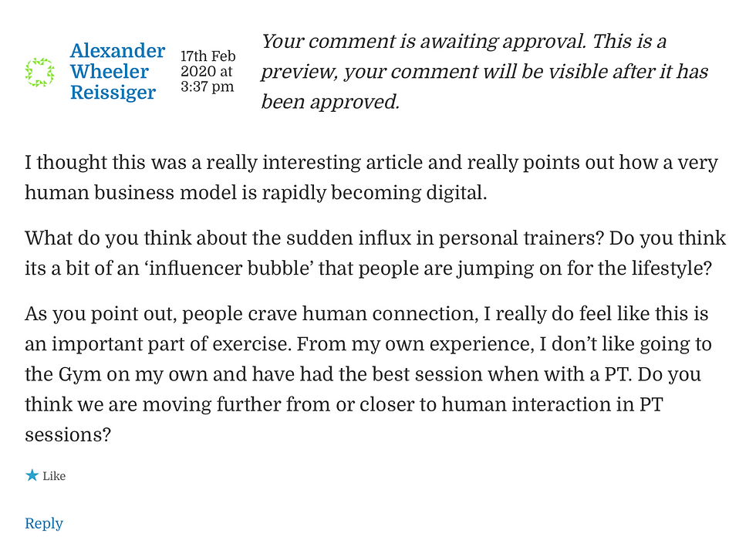
Task: Click the blue Like star icon
Action: click(32, 475)
